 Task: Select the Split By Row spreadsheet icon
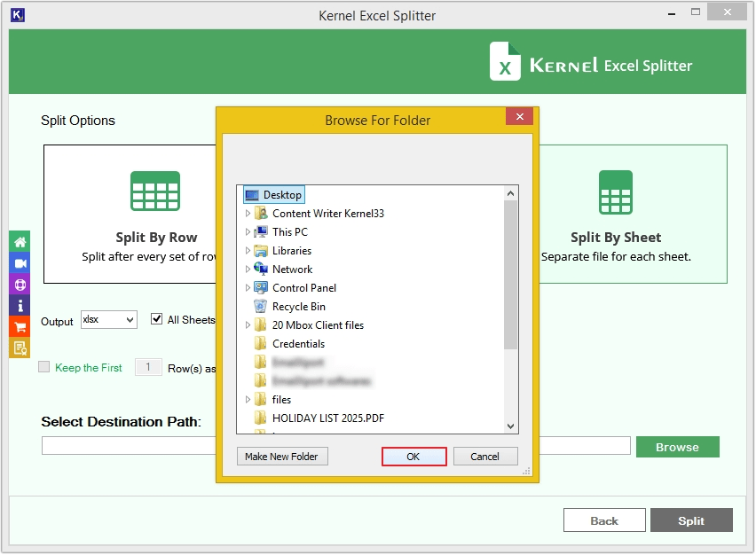(155, 191)
